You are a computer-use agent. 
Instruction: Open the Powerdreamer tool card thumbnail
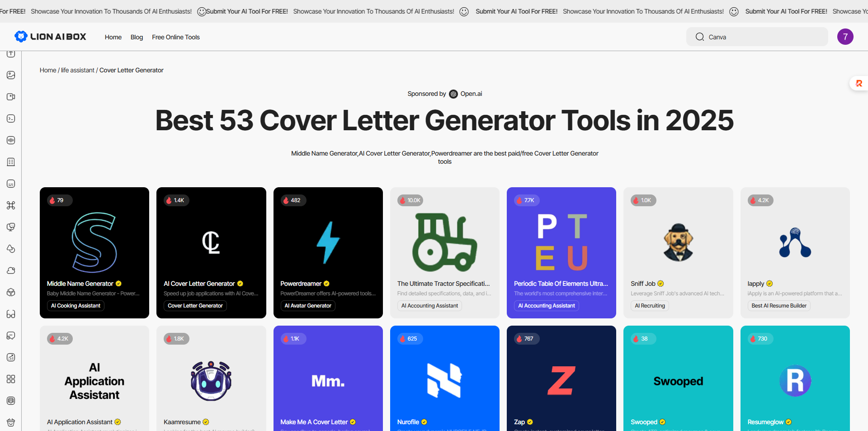click(x=328, y=242)
